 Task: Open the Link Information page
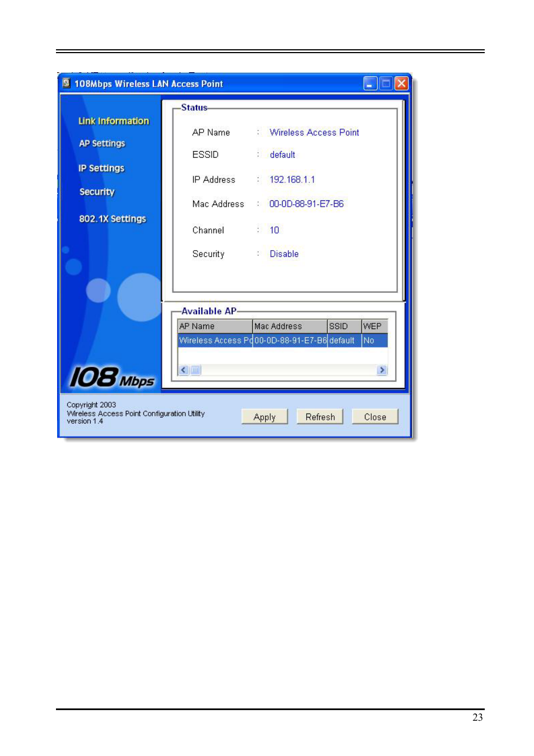[114, 121]
